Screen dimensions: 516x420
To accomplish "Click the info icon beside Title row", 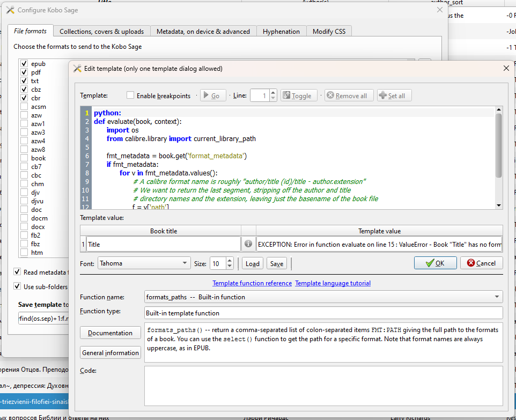I will coord(248,244).
